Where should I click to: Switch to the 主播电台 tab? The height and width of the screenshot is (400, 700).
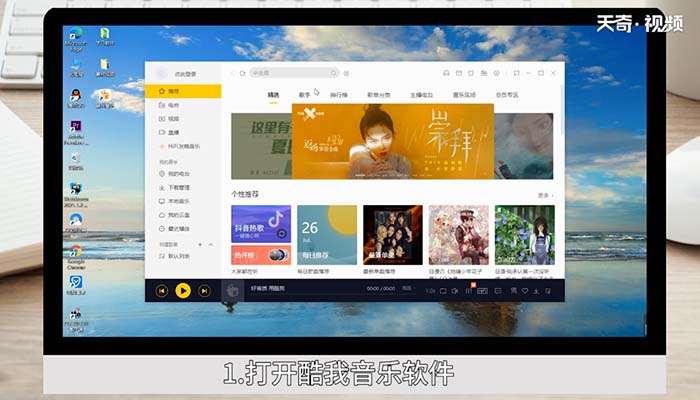(x=421, y=95)
